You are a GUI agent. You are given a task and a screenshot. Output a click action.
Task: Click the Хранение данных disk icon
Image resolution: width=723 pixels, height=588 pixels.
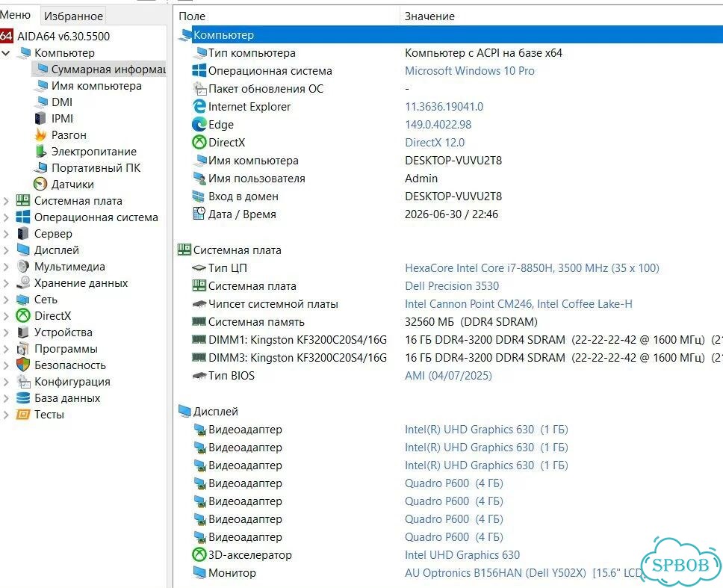(x=23, y=282)
